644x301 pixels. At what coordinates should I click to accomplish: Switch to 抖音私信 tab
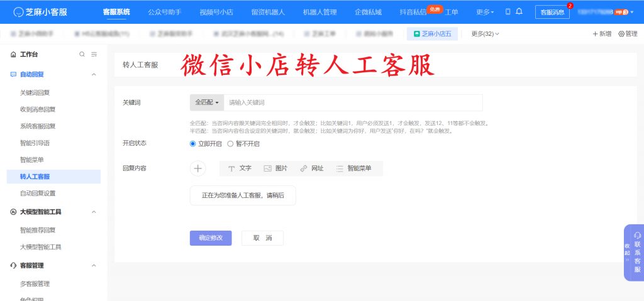click(x=413, y=12)
